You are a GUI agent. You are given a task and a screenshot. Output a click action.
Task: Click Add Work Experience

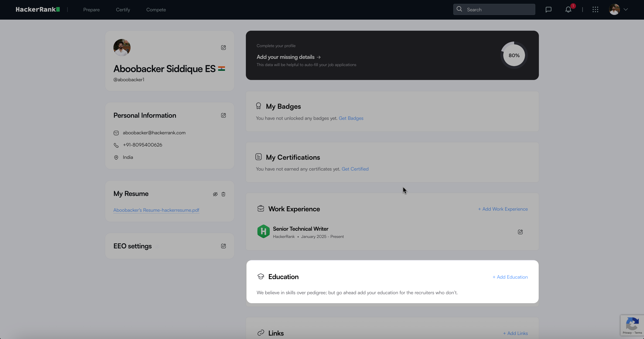[x=503, y=209]
